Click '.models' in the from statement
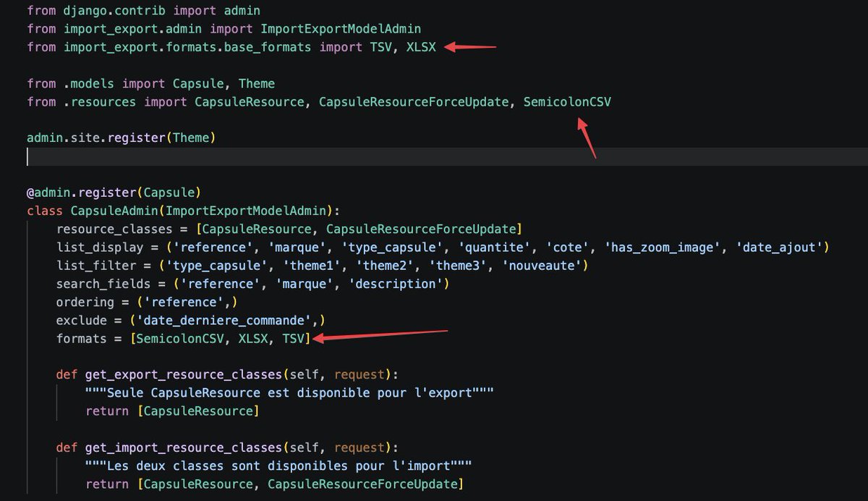This screenshot has width=868, height=501. [x=89, y=83]
